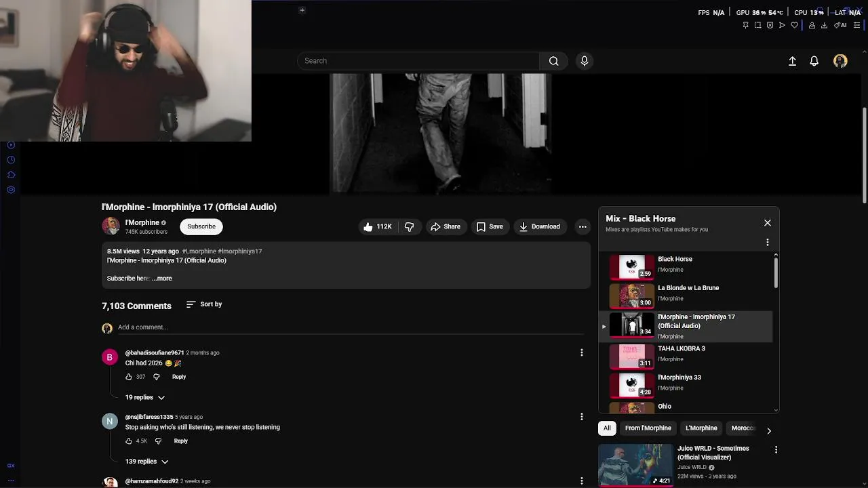
Task: Open history clock icon in browser sidebar
Action: 11,160
